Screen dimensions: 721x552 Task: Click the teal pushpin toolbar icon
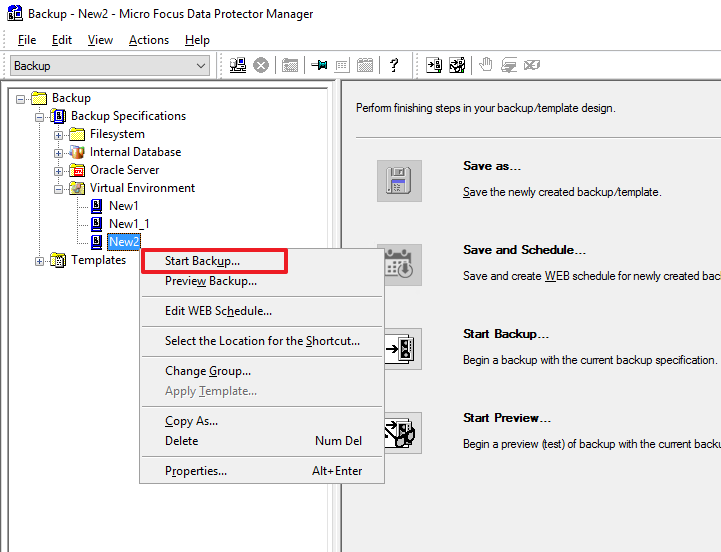[x=319, y=65]
